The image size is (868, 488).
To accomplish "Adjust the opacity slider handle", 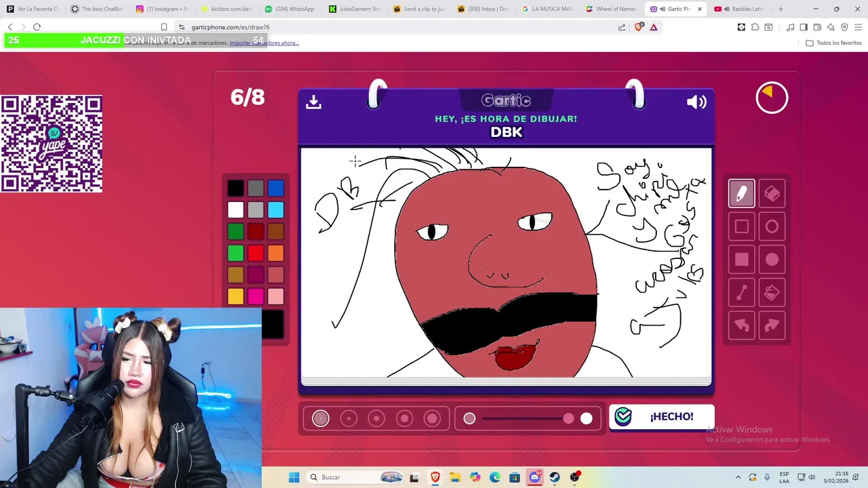I will [x=568, y=419].
